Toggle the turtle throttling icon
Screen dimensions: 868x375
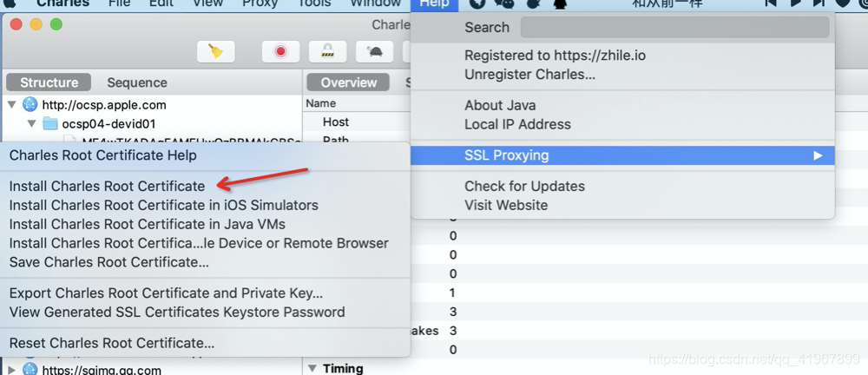375,52
